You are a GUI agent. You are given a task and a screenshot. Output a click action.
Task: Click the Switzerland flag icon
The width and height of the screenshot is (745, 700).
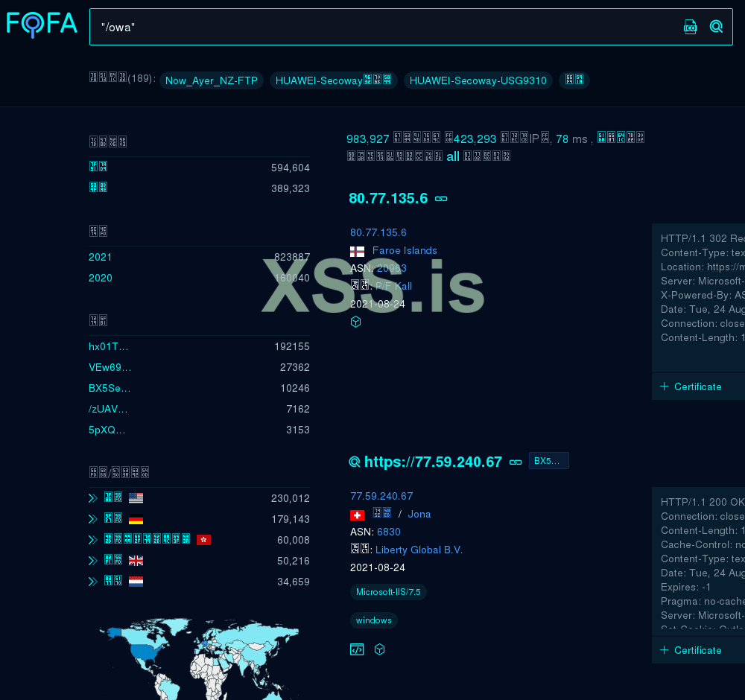pos(357,515)
